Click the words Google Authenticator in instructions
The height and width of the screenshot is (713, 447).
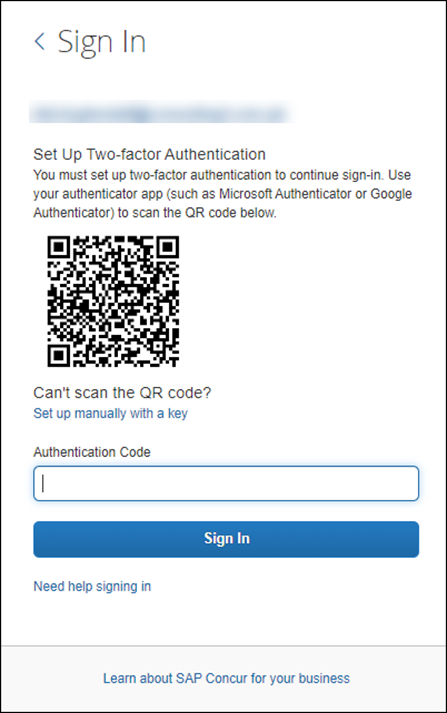pos(223,203)
